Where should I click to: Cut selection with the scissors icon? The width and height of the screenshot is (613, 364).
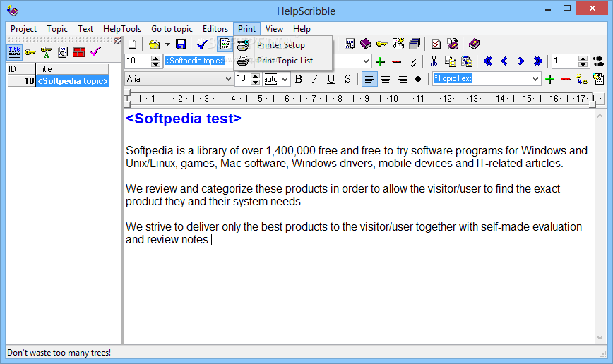click(434, 61)
